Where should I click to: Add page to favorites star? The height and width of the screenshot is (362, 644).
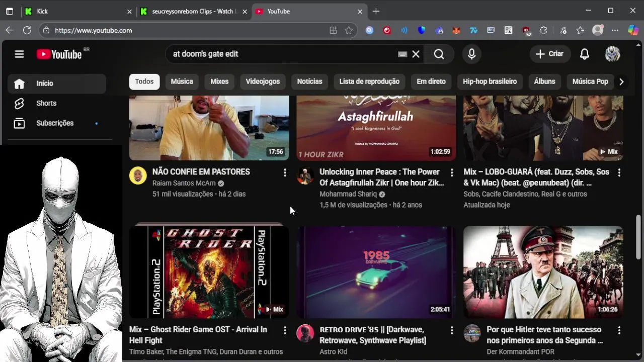(349, 30)
